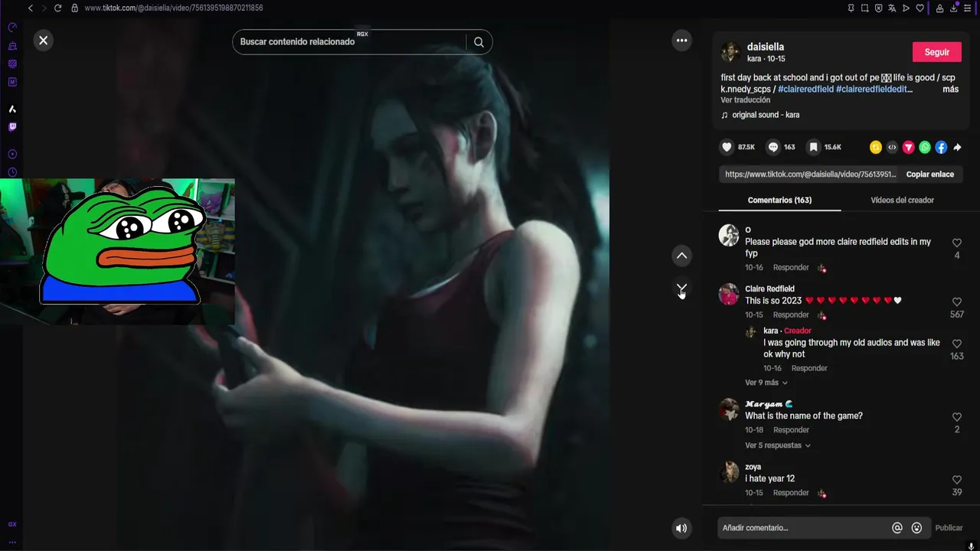The image size is (980, 551).
Task: Go back with browser back arrow
Action: coord(30,8)
